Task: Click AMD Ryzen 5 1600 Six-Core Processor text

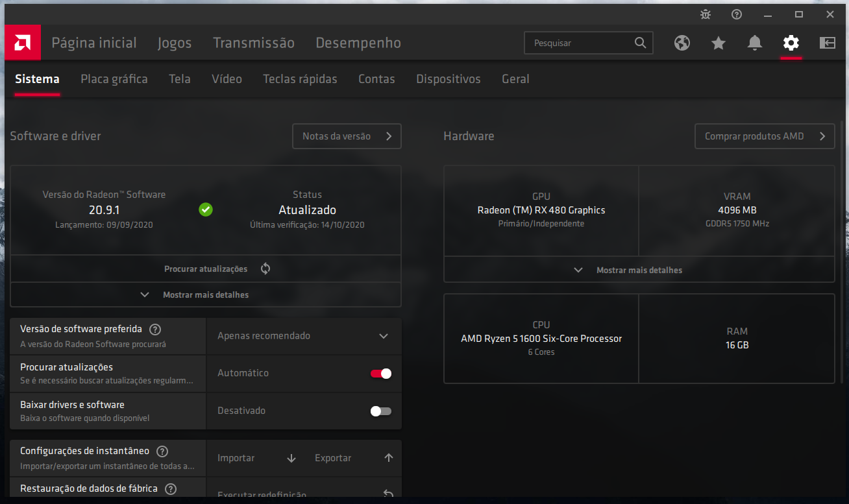Action: click(x=541, y=339)
